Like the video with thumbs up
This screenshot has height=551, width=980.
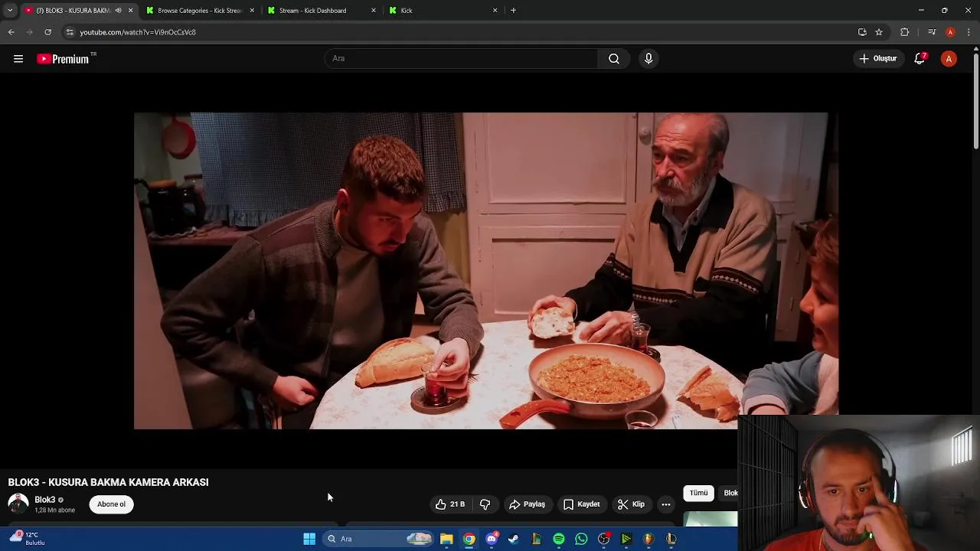point(450,504)
